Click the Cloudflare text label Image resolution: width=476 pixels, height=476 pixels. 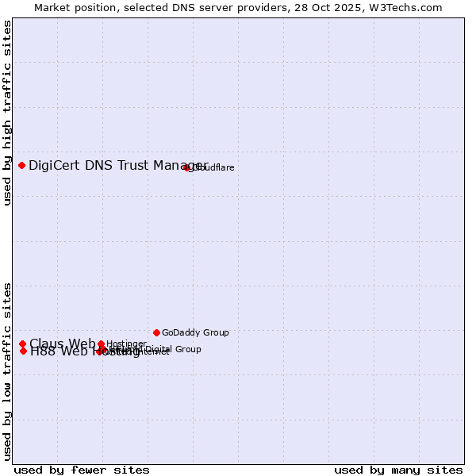pyautogui.click(x=214, y=167)
